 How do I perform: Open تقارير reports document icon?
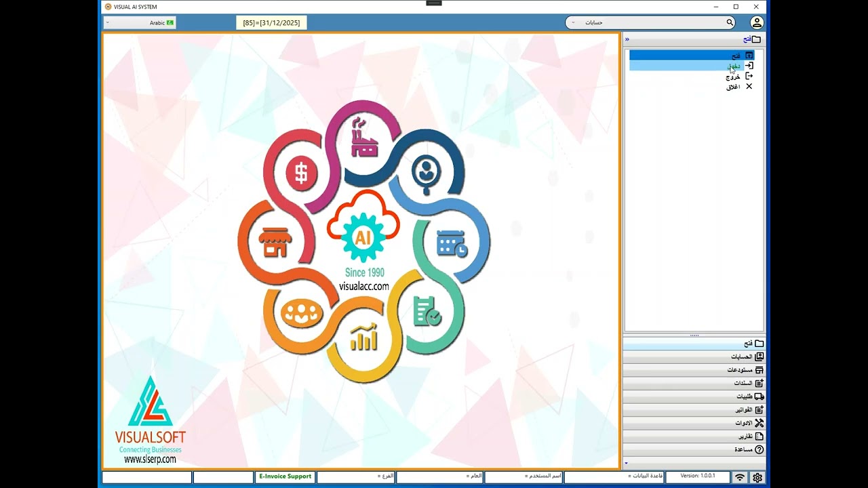pyautogui.click(x=759, y=436)
